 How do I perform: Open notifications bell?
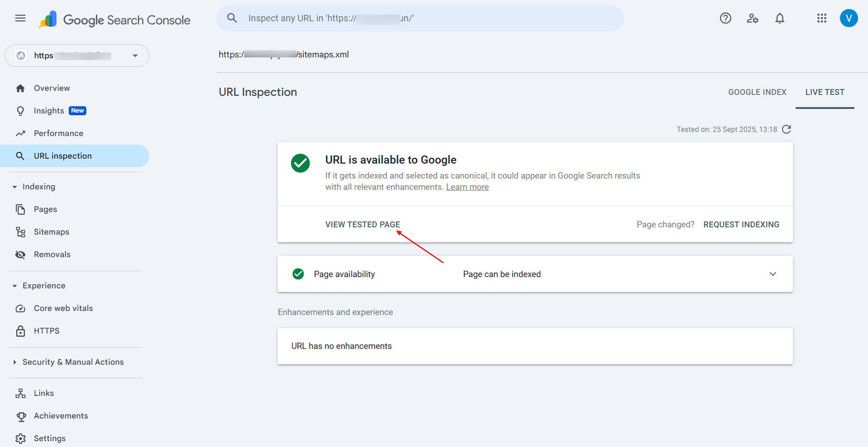(x=779, y=18)
